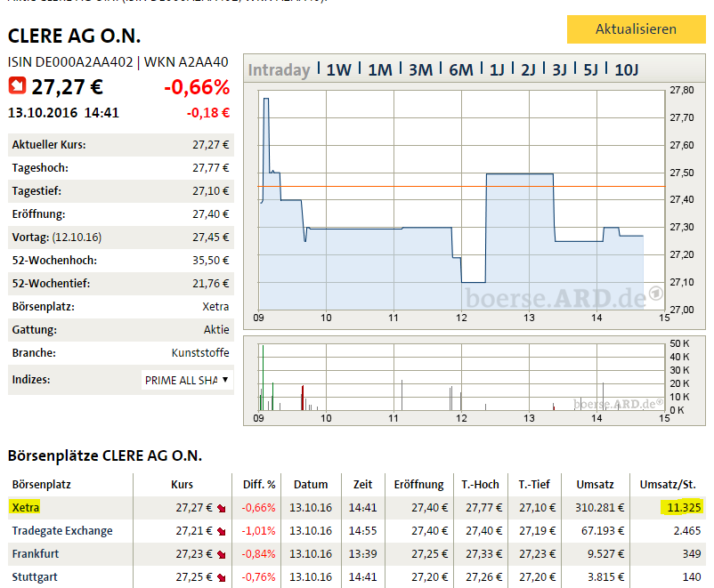Click the Datum column header
The height and width of the screenshot is (588, 714).
click(311, 484)
